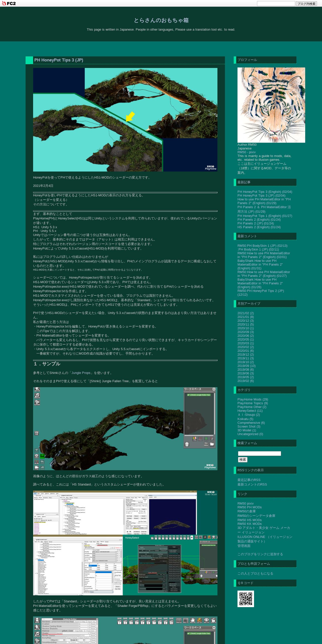This screenshot has height=644, width=322.
Task: Open the BabyShark comment dated 01/31
Action: (260, 264)
